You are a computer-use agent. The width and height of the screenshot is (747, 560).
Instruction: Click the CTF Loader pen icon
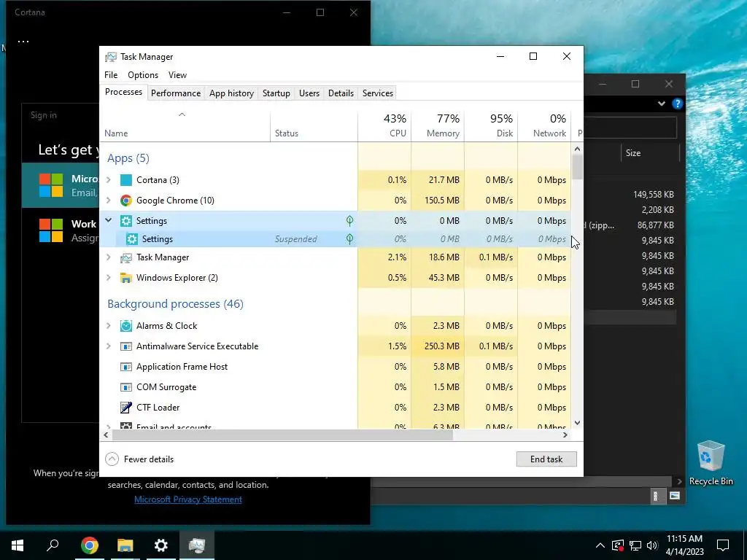125,408
